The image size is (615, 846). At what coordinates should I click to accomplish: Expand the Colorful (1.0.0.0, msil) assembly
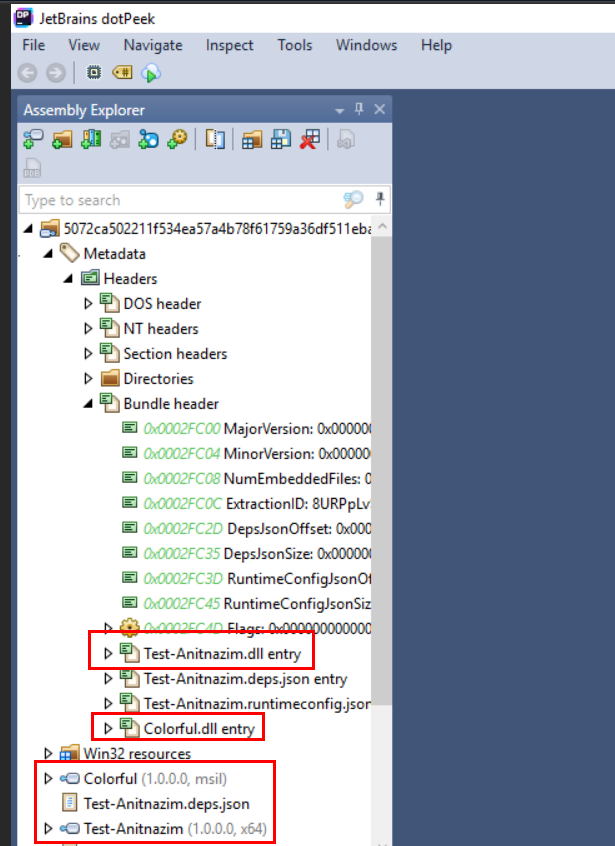(x=48, y=779)
